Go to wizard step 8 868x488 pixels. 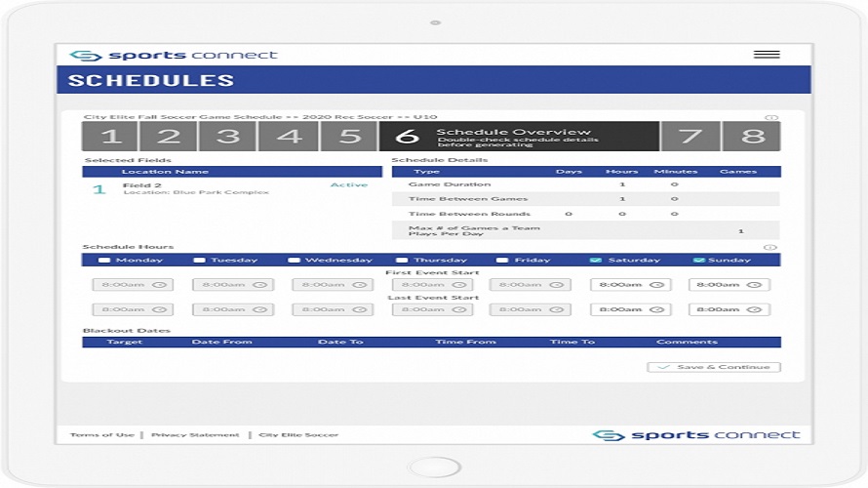coord(752,137)
